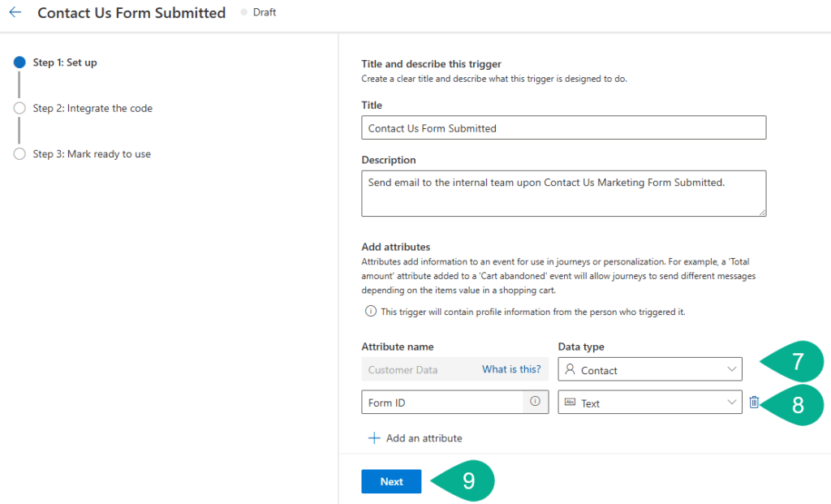Screen dimensions: 831x504
Task: Jump to Step 3: Mark ready to use
Action: point(92,154)
